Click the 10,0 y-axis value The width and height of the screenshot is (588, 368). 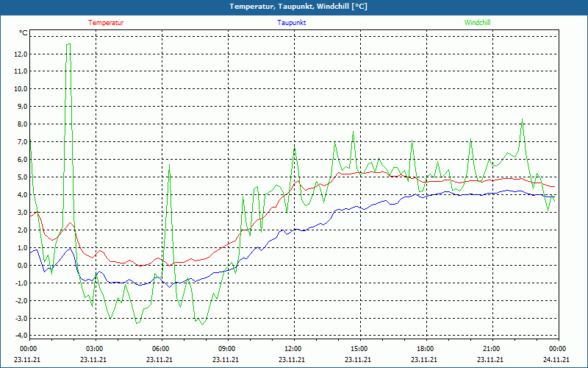pos(21,89)
